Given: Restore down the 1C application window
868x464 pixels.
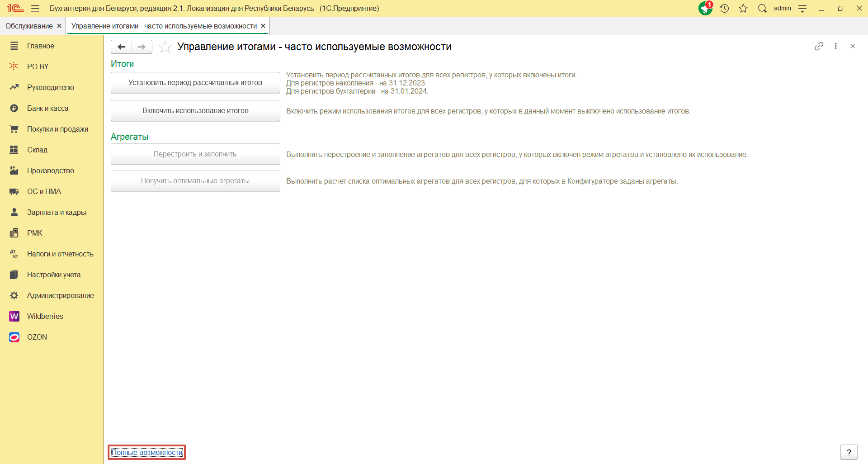Looking at the screenshot, I should tap(840, 9).
